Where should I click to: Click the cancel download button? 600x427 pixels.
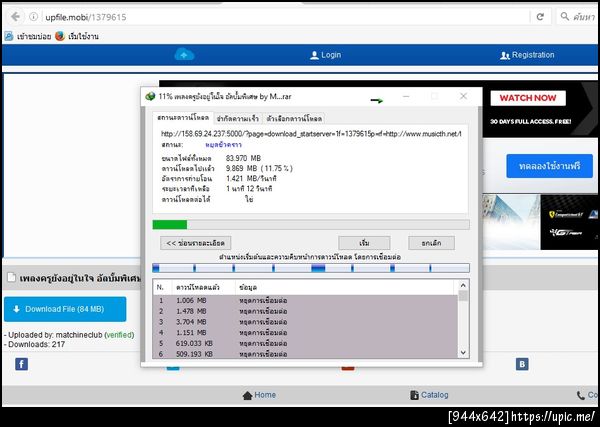[431, 243]
